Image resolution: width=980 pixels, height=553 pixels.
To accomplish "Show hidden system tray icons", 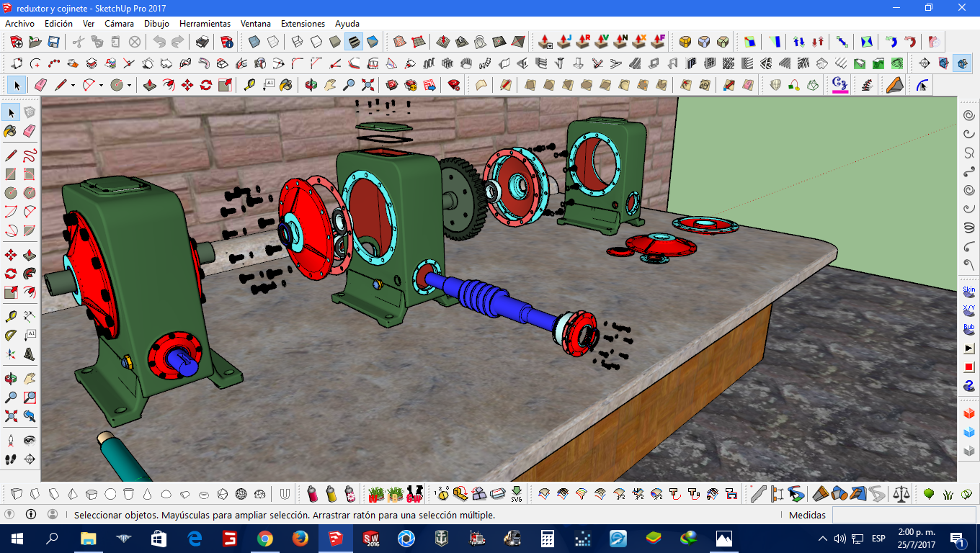I will click(x=823, y=539).
